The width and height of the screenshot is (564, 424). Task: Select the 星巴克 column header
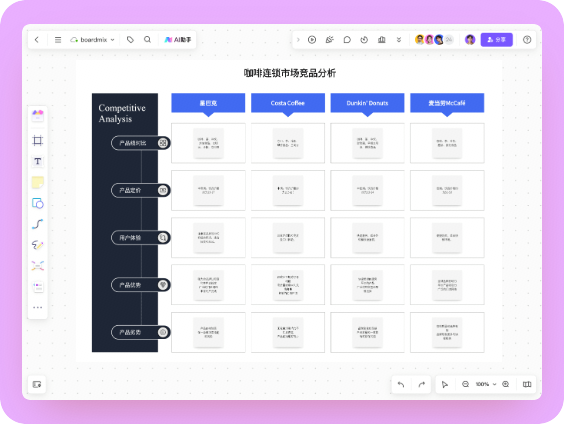208,103
